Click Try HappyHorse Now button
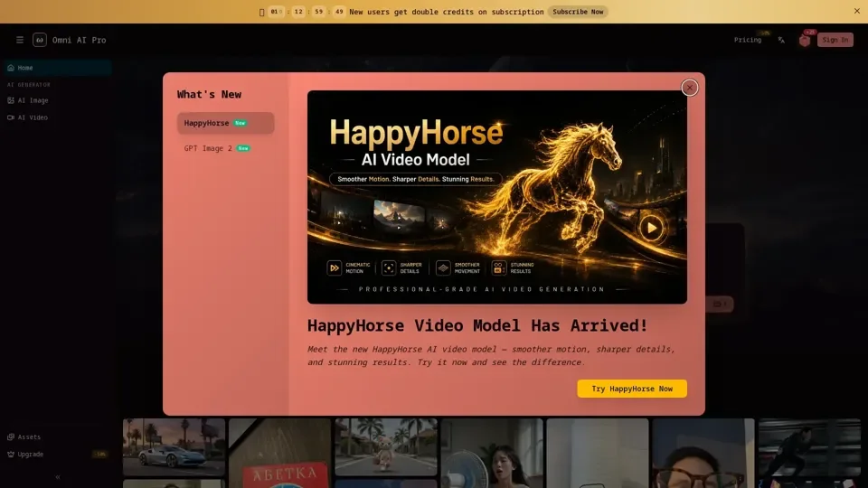 click(x=632, y=389)
